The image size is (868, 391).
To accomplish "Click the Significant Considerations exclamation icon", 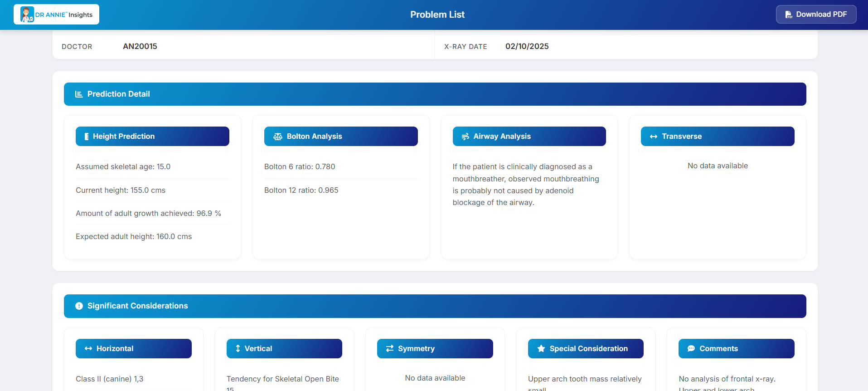I will point(79,306).
